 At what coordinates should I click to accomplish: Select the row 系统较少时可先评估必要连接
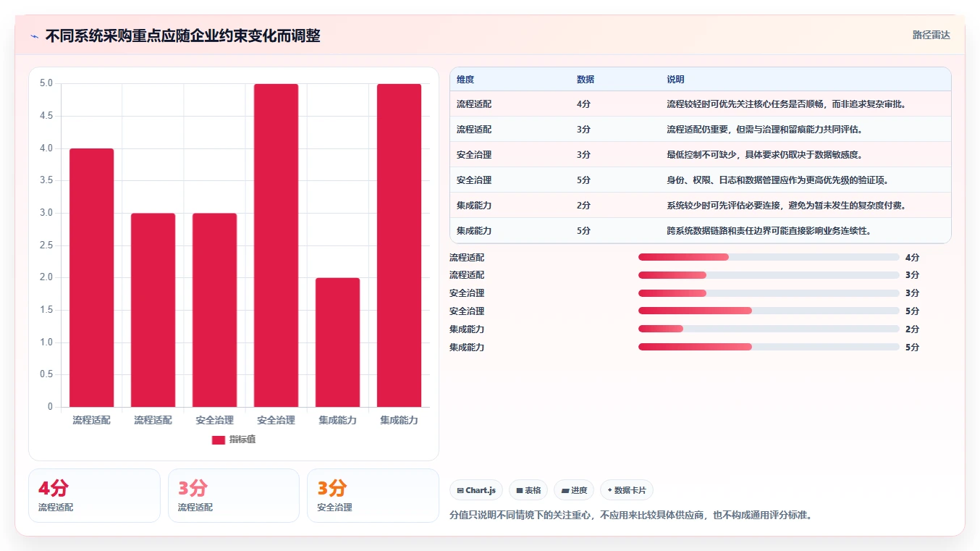700,206
